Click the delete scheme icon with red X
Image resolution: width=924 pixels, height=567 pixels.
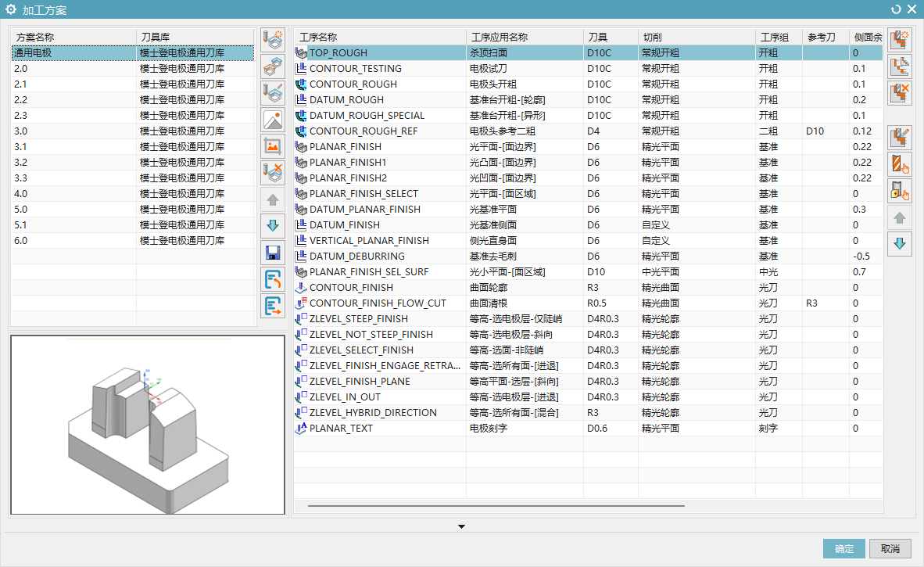[x=273, y=174]
